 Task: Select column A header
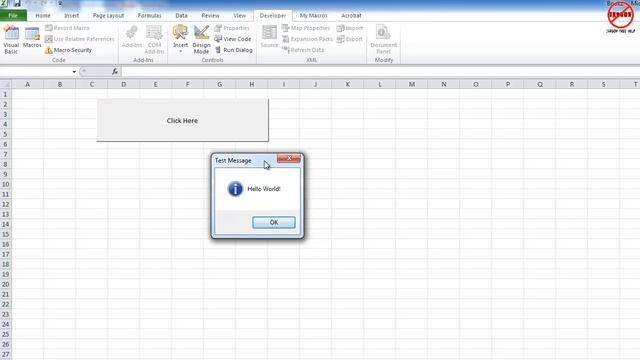click(x=27, y=84)
